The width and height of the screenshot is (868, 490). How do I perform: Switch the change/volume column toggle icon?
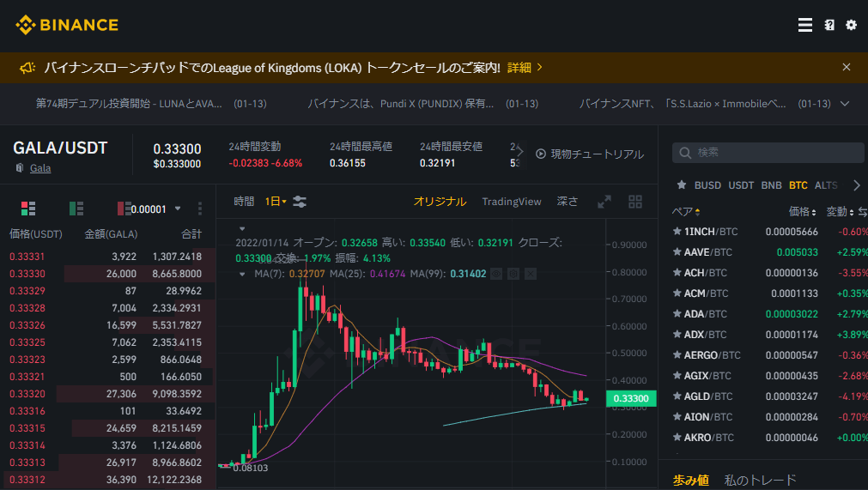[x=863, y=212]
